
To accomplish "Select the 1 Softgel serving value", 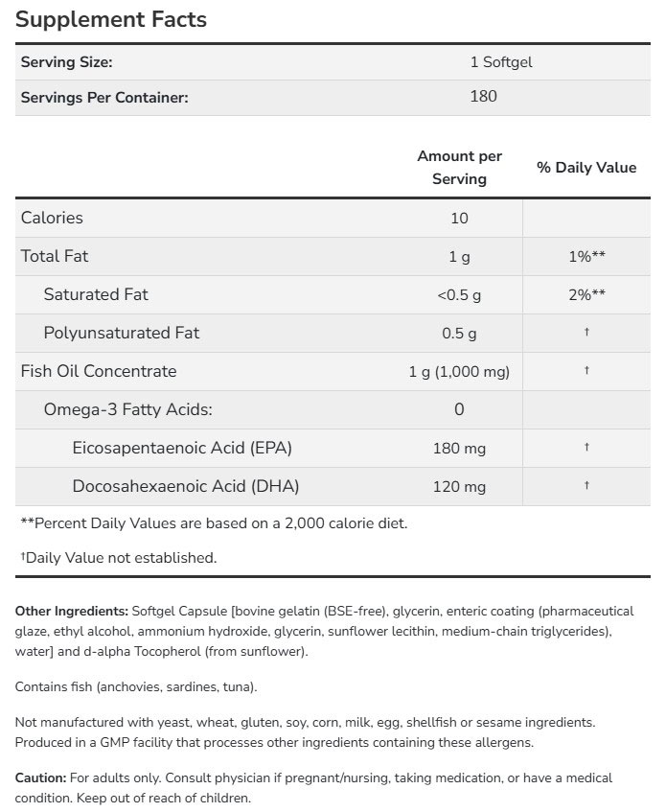I will tap(501, 62).
